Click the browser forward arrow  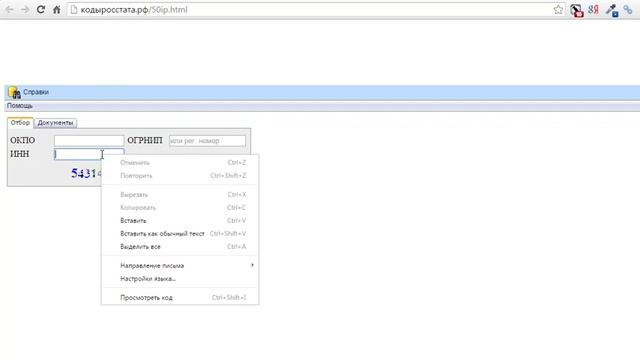pyautogui.click(x=25, y=9)
